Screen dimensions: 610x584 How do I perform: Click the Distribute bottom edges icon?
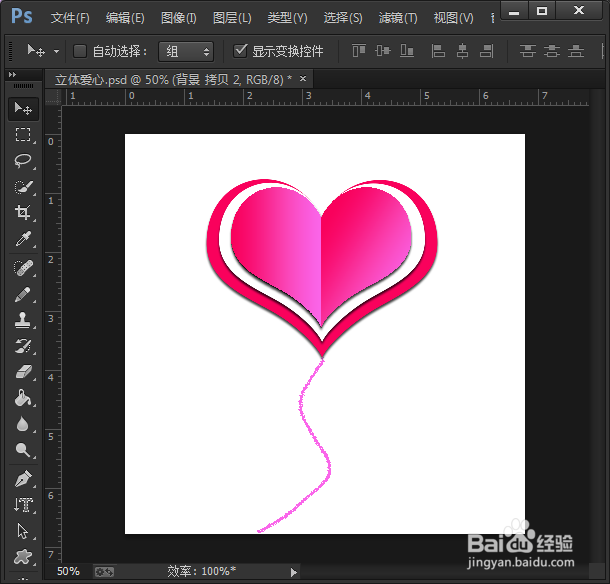pyautogui.click(x=576, y=51)
